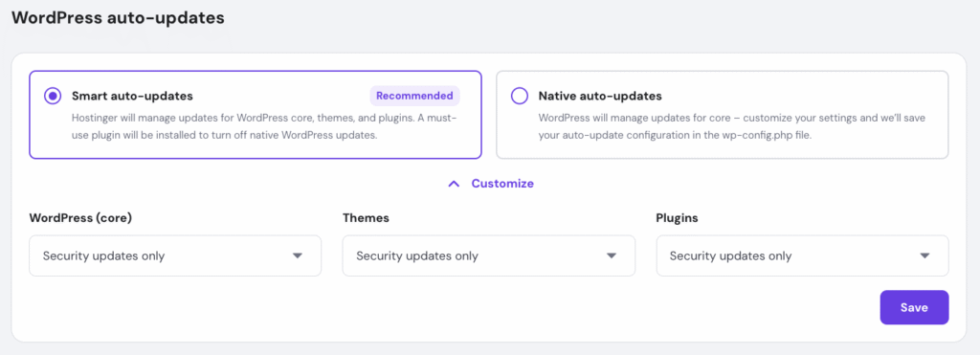
Task: Click the Themes field label
Action: pyautogui.click(x=366, y=218)
